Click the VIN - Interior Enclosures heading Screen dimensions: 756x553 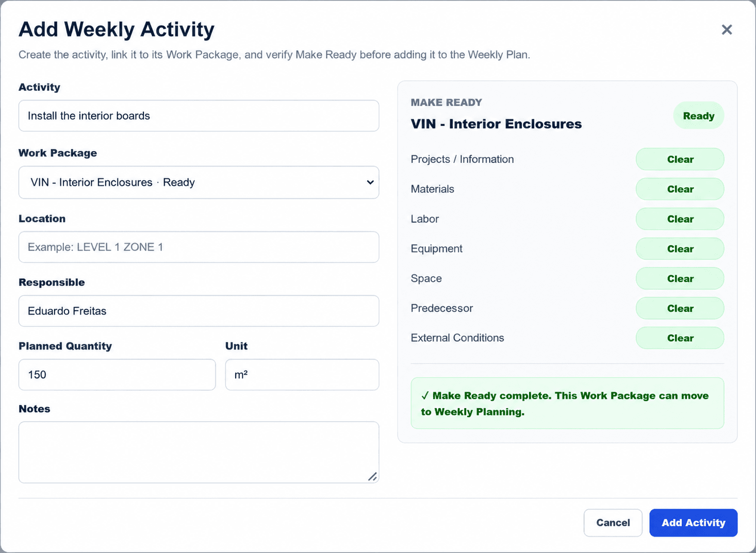[x=496, y=124]
